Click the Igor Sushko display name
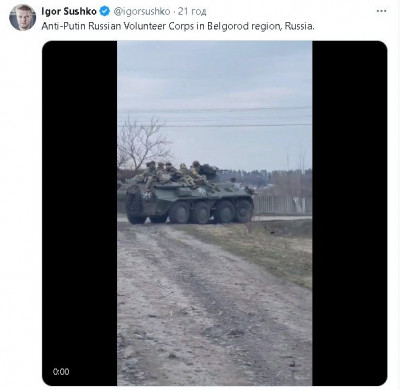Image resolution: width=400 pixels, height=390 pixels. coord(69,11)
